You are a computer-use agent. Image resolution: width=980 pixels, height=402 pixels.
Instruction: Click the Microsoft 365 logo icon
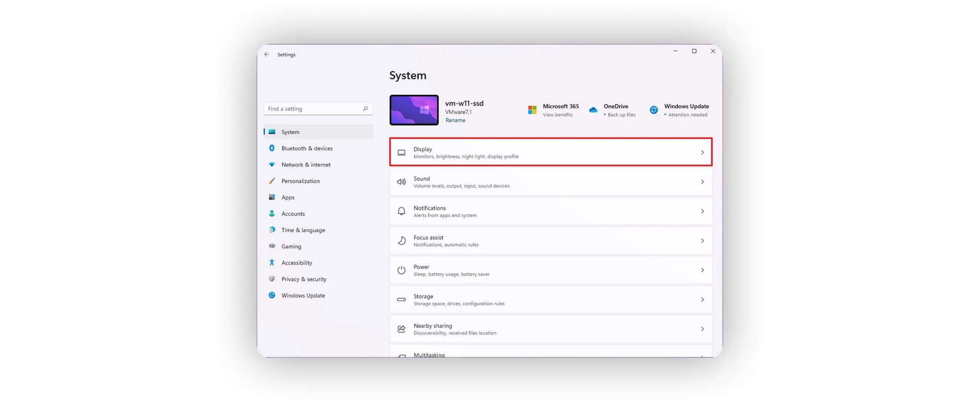click(532, 110)
